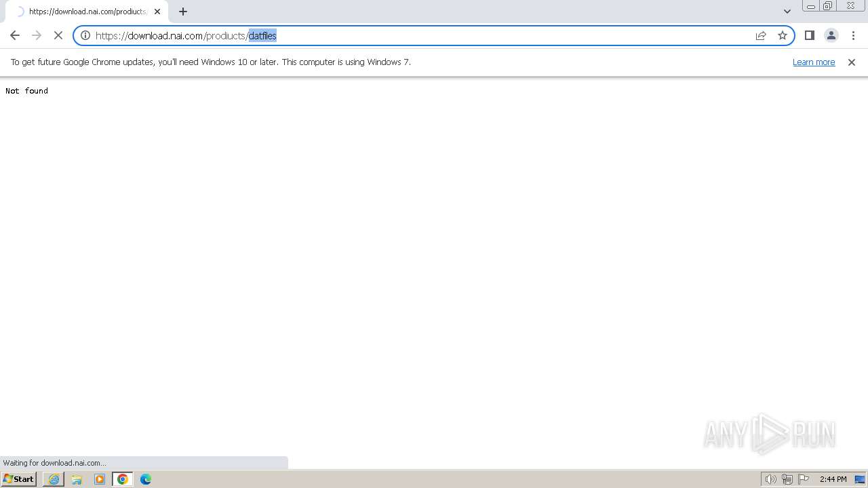Close the download.nai.com tab
The height and width of the screenshot is (488, 868).
[157, 12]
